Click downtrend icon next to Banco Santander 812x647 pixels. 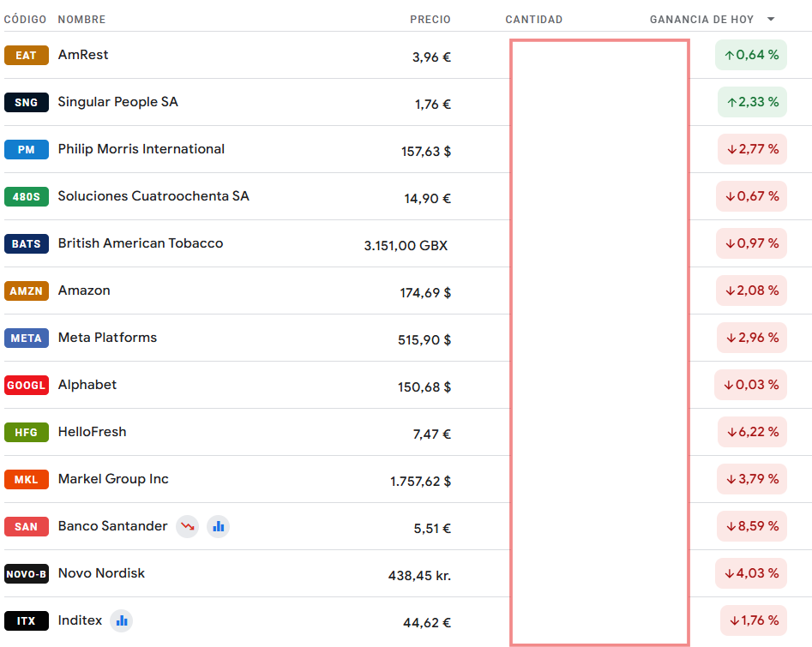click(188, 527)
